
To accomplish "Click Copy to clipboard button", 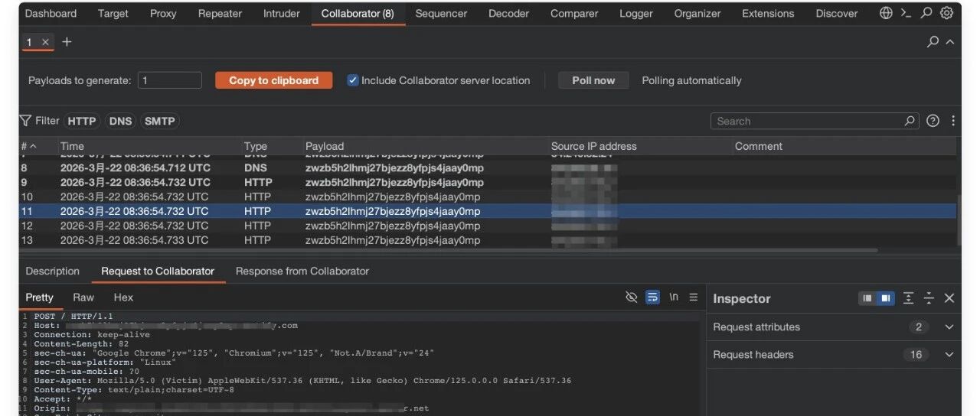I will [273, 80].
